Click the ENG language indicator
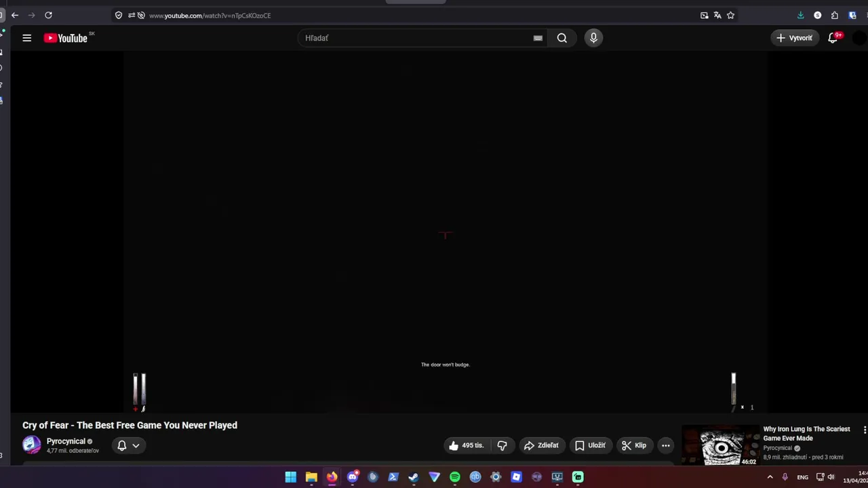 803,477
